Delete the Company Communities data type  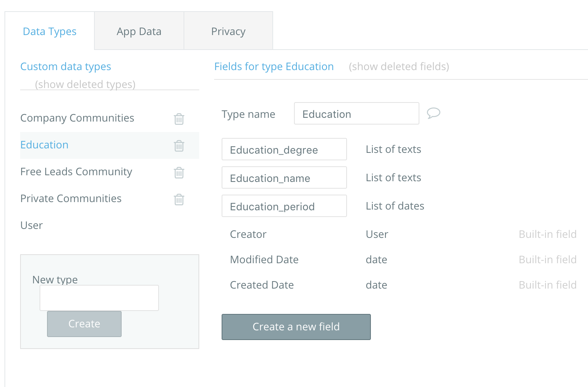(179, 119)
